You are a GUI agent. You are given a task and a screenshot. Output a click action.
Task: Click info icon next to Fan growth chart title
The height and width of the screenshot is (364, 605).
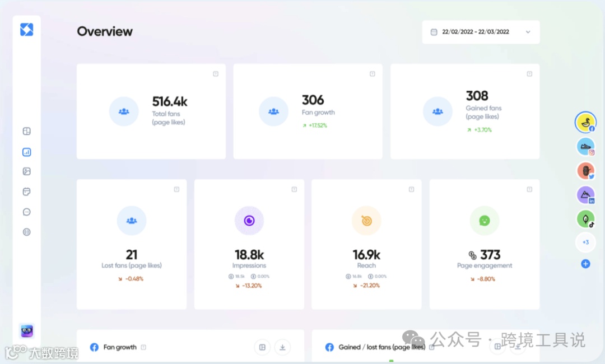pos(143,347)
